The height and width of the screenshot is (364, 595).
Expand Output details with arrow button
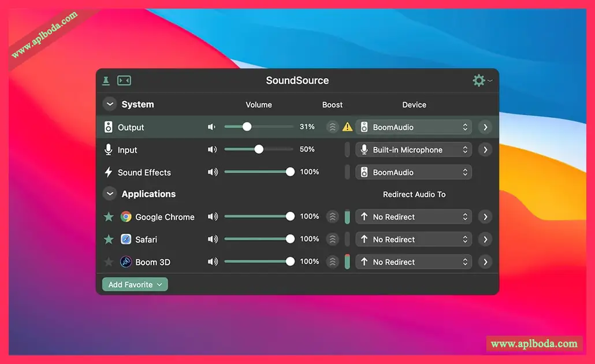pyautogui.click(x=485, y=127)
